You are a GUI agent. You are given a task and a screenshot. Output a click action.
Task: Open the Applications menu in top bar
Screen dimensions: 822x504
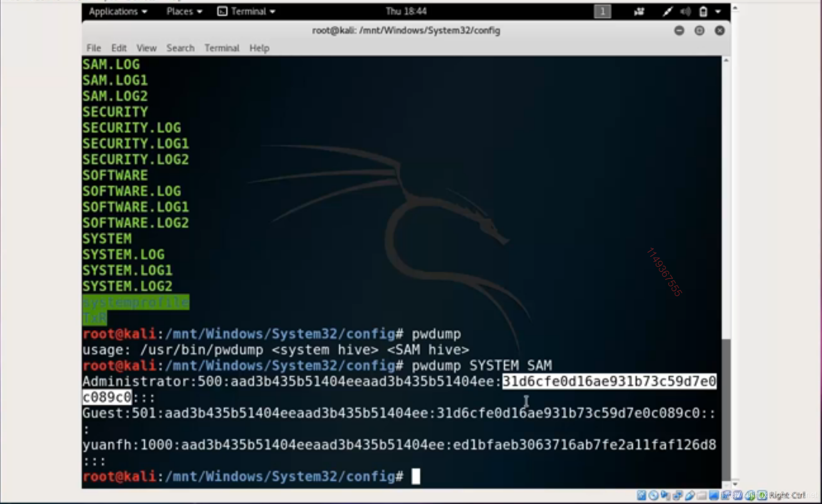(x=118, y=11)
